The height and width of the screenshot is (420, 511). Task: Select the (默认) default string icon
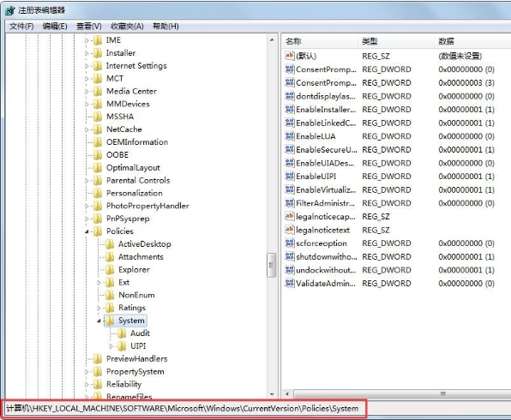(290, 56)
